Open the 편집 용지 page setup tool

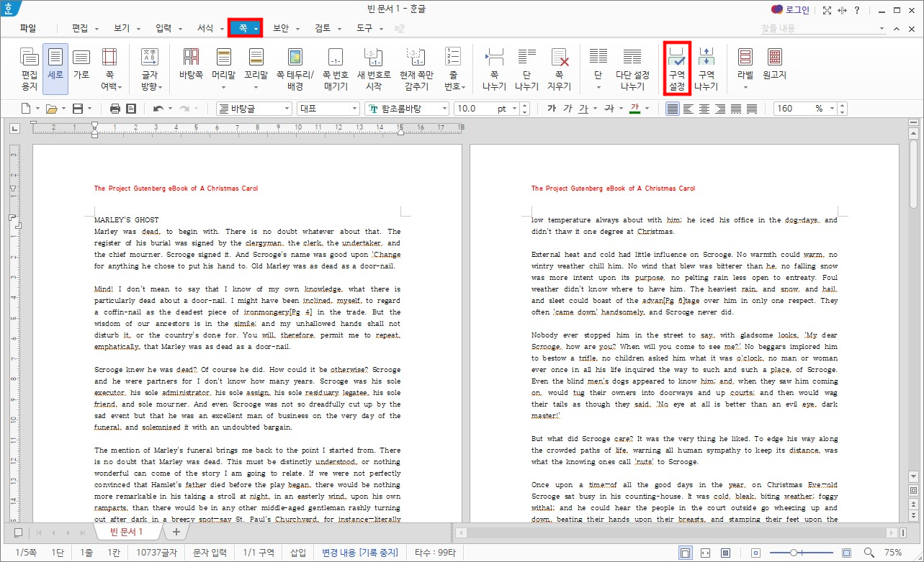tap(30, 68)
